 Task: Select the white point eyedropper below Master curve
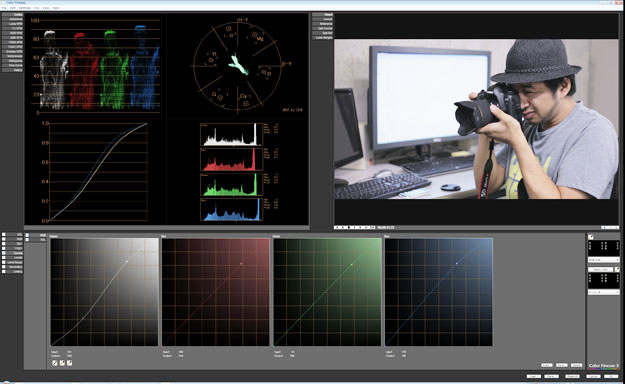[x=70, y=363]
